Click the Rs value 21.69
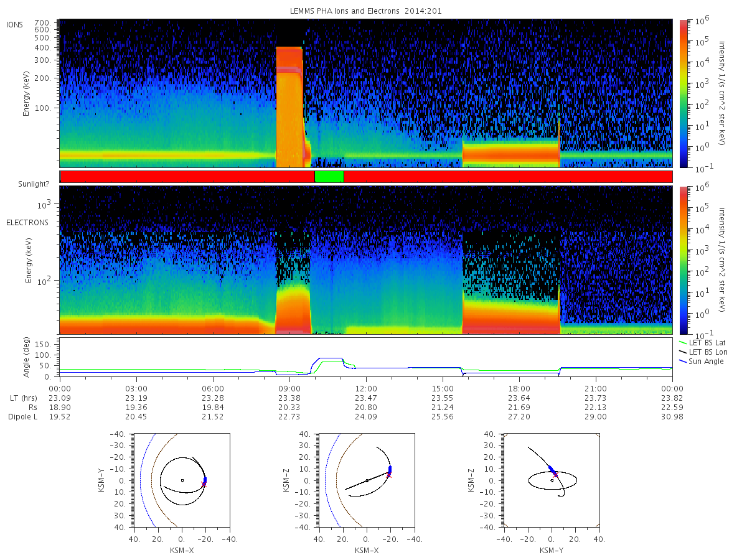 [519, 408]
